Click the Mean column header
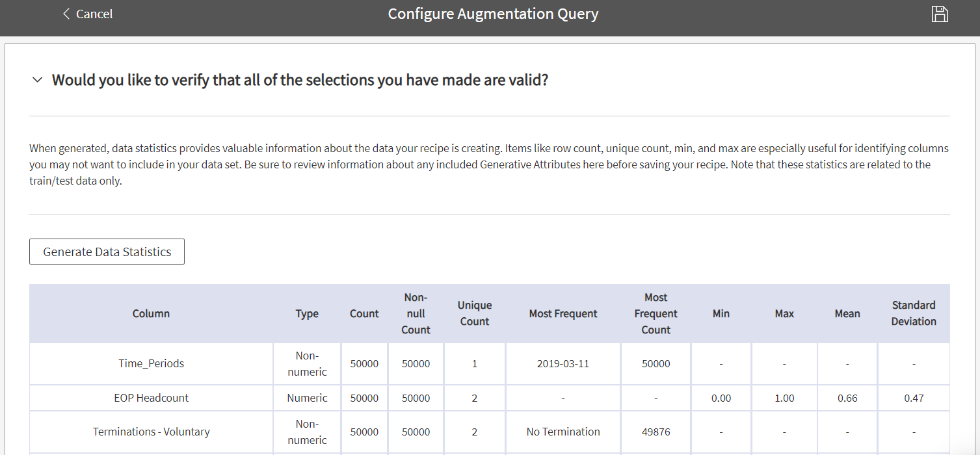 (x=847, y=313)
